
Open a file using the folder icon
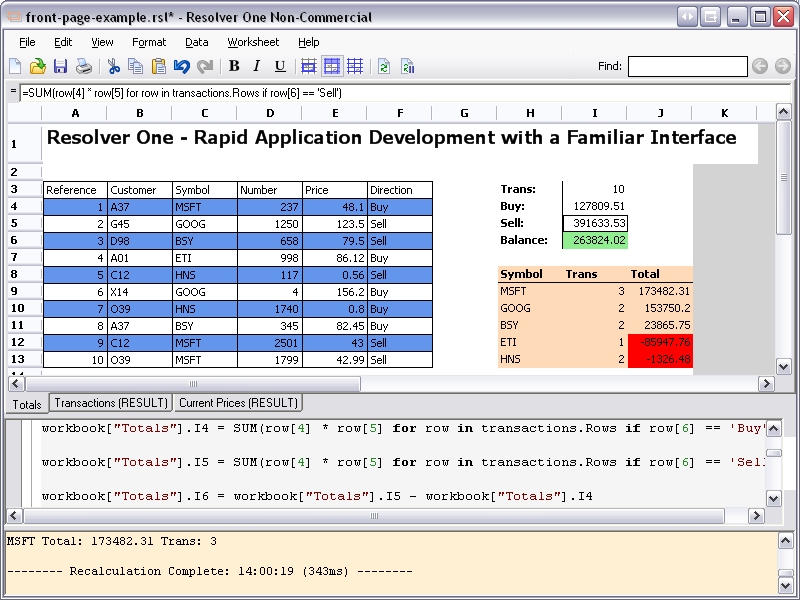pos(37,66)
